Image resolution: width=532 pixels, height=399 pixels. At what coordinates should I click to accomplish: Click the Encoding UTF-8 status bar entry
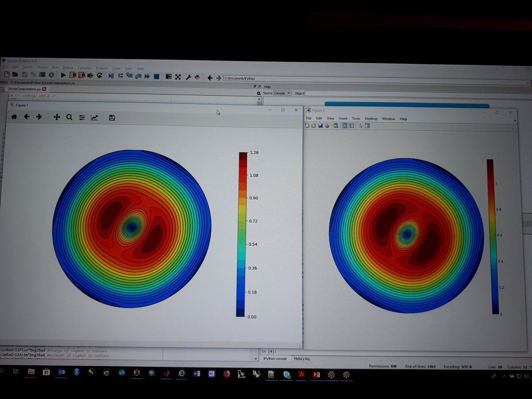(x=458, y=367)
